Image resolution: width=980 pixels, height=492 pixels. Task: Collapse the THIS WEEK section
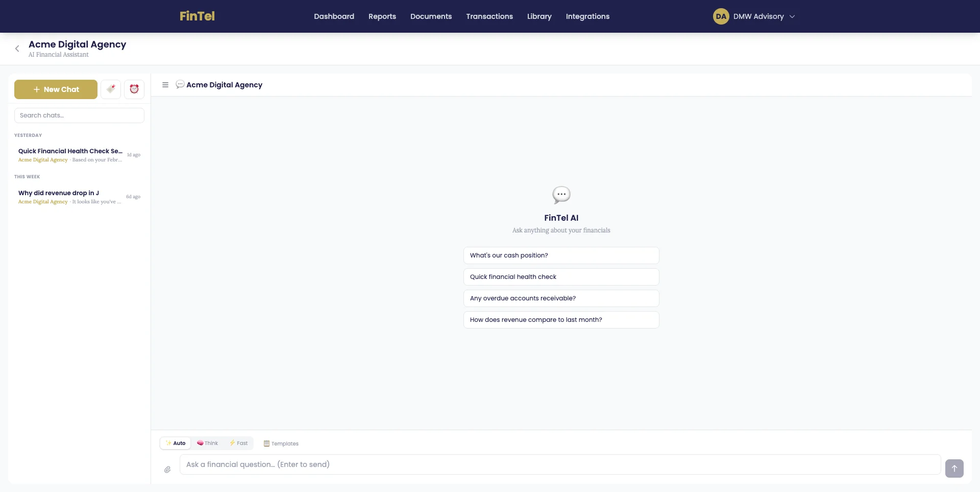(x=27, y=176)
